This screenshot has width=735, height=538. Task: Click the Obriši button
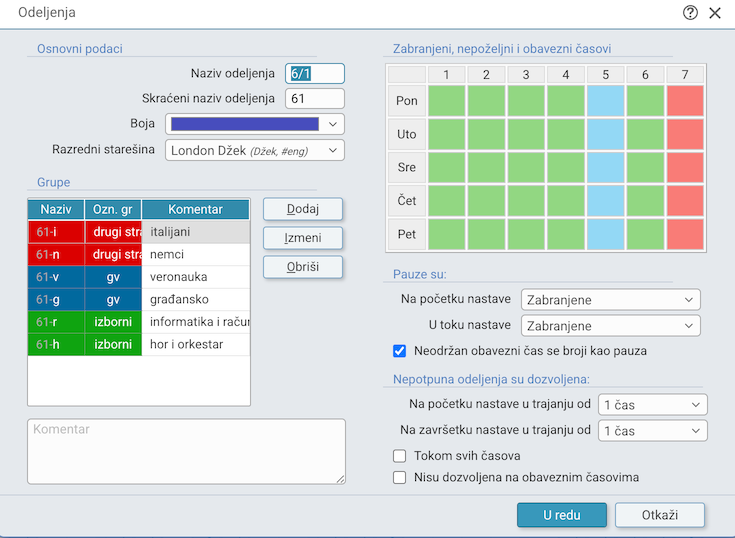coord(303,267)
